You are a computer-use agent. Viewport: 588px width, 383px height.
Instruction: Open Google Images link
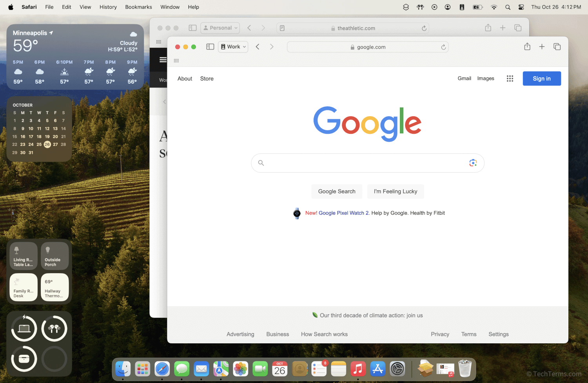pyautogui.click(x=486, y=78)
